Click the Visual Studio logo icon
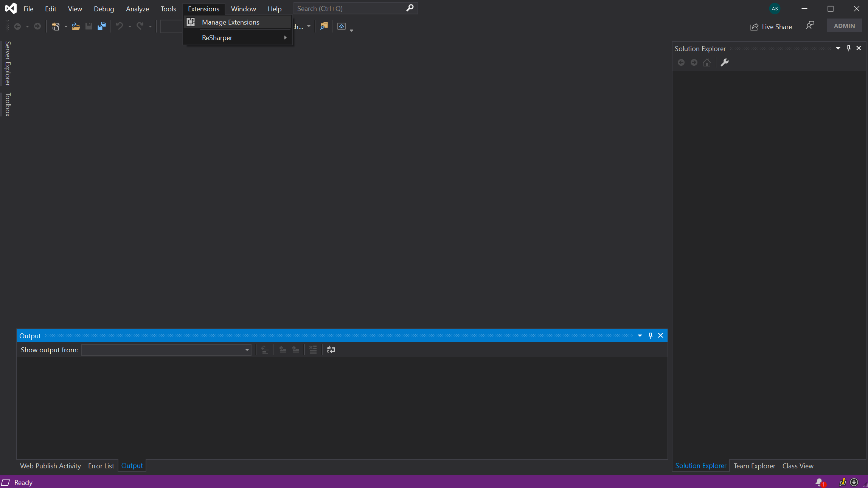 pos(11,8)
